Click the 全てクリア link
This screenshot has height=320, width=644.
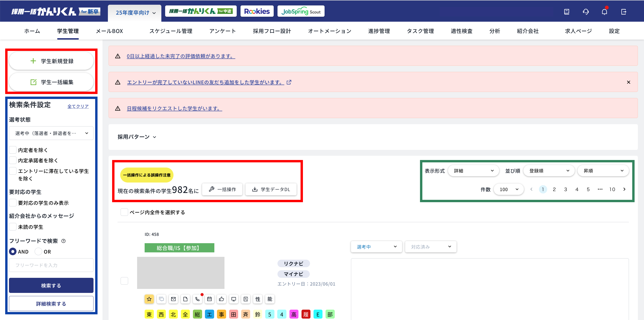click(x=78, y=106)
